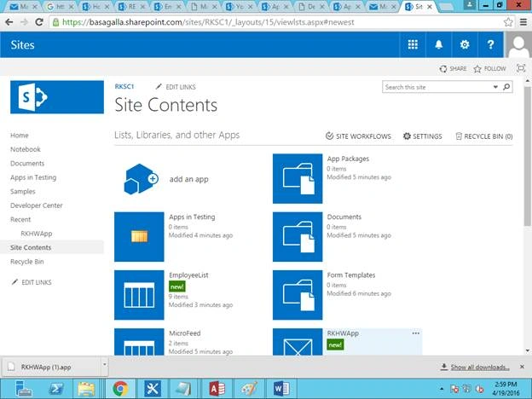Click the Search this site box

[437, 87]
